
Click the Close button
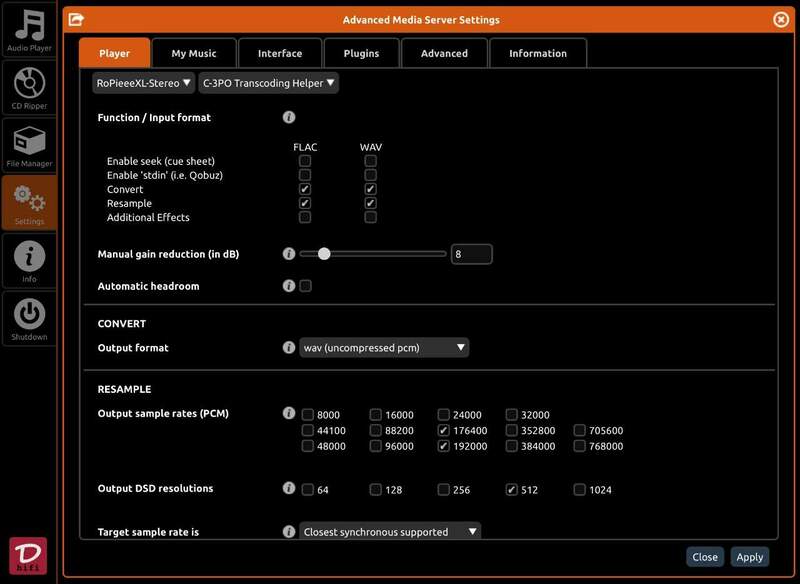coord(705,557)
